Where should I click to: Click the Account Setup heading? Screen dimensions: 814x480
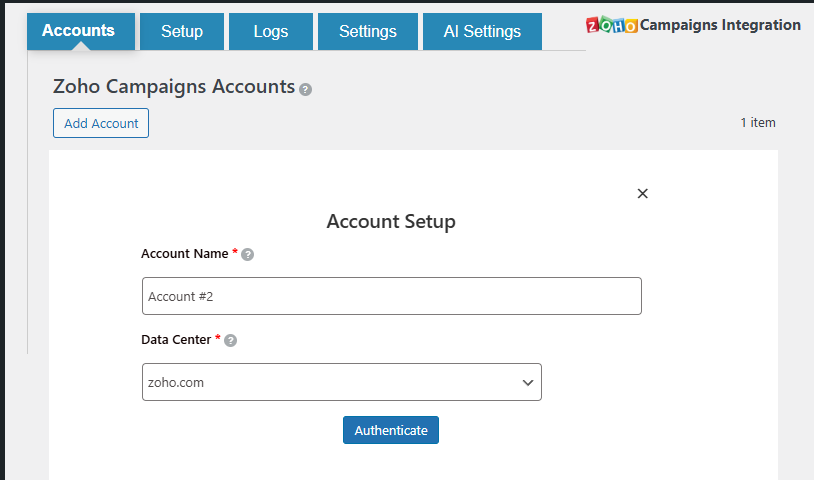click(x=391, y=221)
